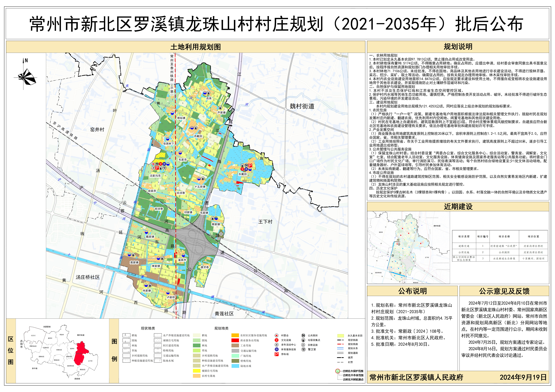
Task: Click the 规划道路 line symbol
Action: coord(340,353)
